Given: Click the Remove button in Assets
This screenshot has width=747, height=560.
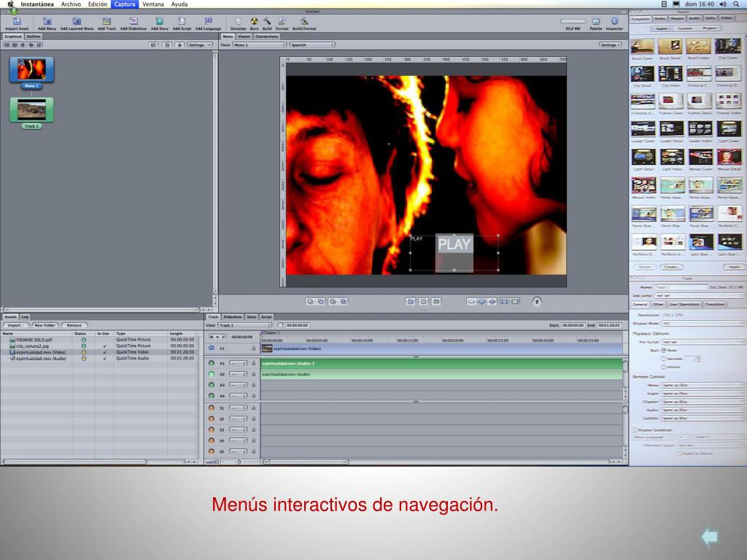Looking at the screenshot, I should (x=74, y=325).
